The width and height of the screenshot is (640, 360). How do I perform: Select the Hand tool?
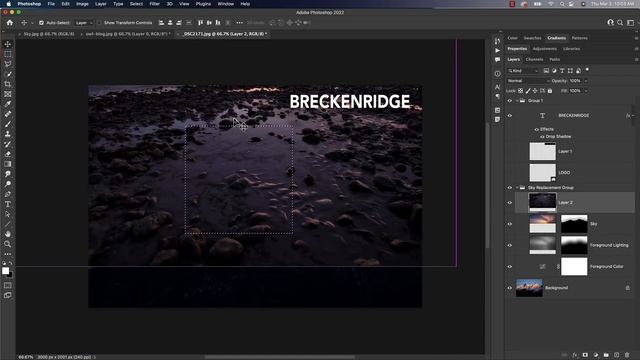coord(8,234)
